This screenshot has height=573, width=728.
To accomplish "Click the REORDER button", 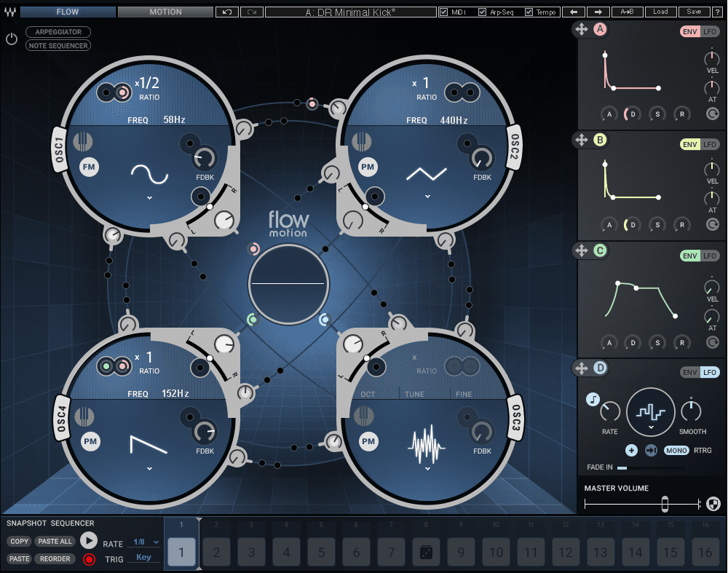I will (x=55, y=559).
